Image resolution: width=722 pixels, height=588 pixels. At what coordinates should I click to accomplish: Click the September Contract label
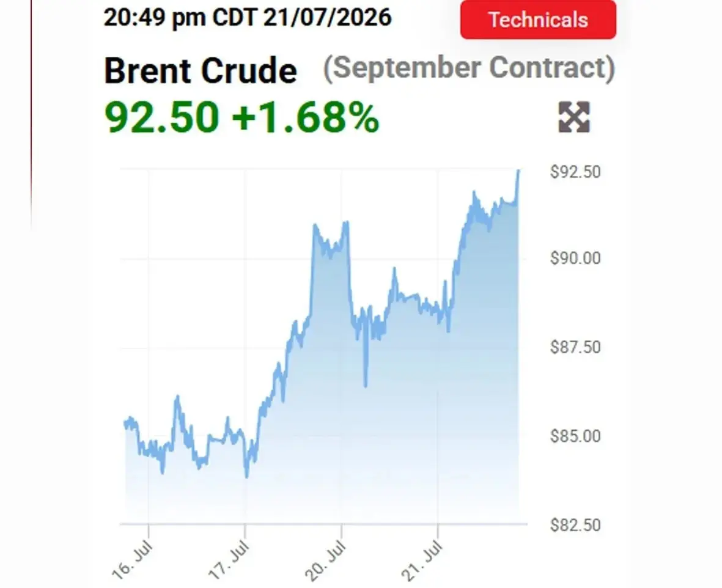coord(469,68)
